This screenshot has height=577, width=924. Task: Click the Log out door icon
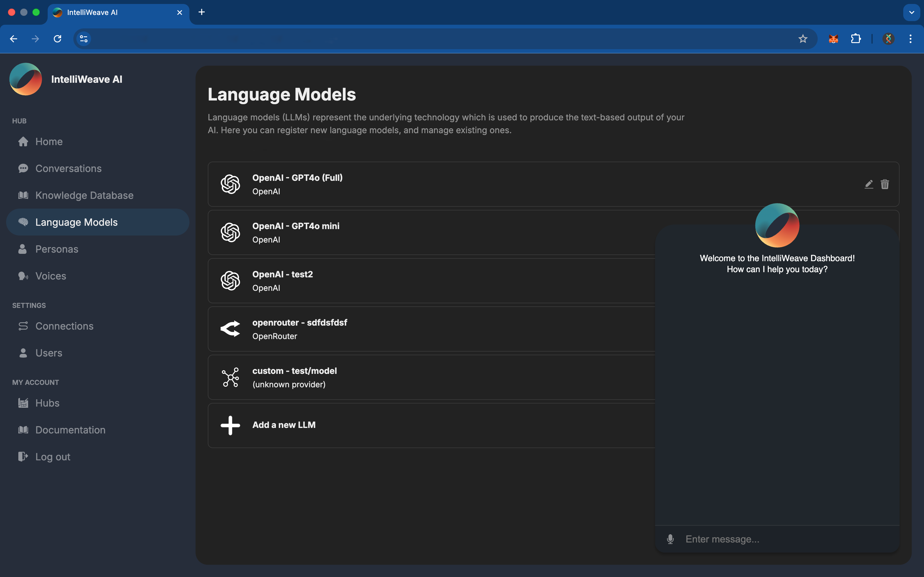23,456
